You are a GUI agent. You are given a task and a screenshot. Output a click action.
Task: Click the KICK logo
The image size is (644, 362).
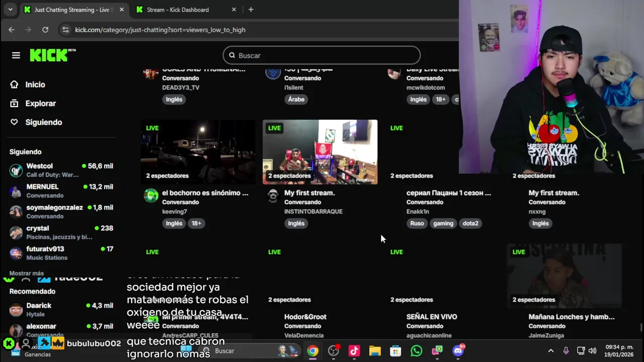click(x=52, y=55)
